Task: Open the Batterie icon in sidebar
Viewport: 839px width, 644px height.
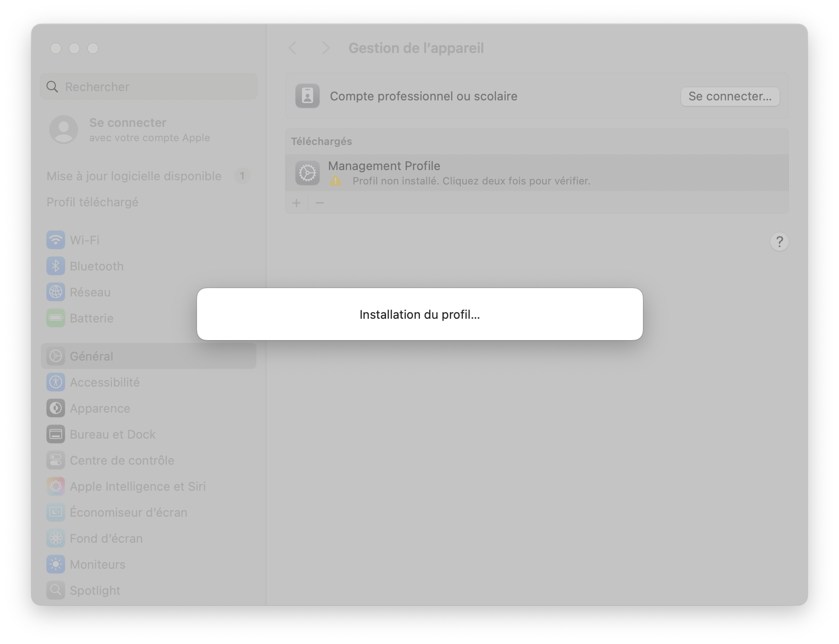Action: [x=56, y=318]
